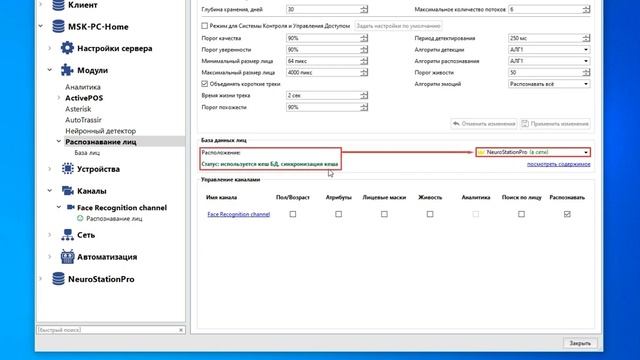Open Алгоритм эмоций dropdown
Image resolution: width=640 pixels, height=360 pixels.
tap(549, 84)
